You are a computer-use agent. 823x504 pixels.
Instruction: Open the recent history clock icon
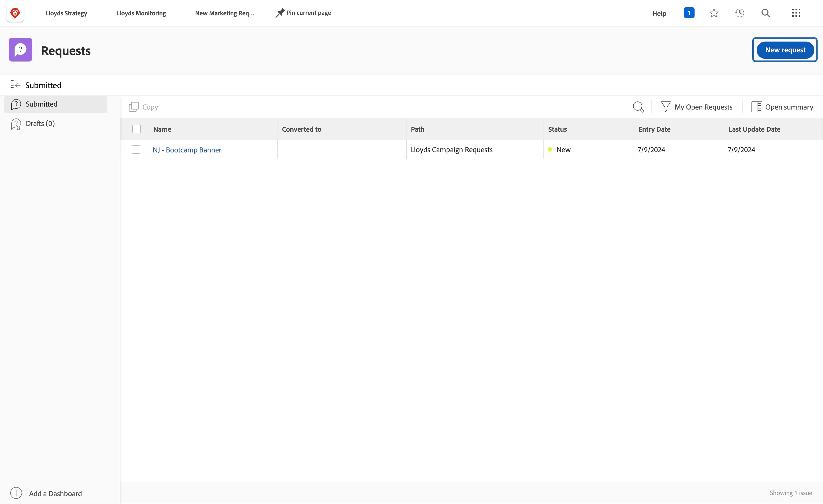point(740,13)
